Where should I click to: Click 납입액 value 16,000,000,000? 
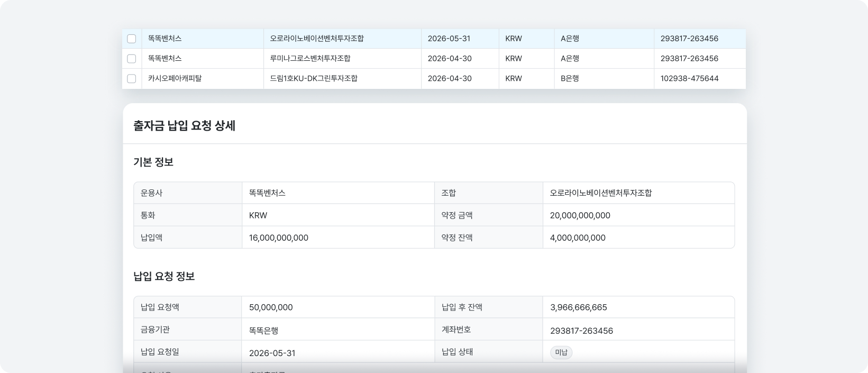pyautogui.click(x=278, y=238)
